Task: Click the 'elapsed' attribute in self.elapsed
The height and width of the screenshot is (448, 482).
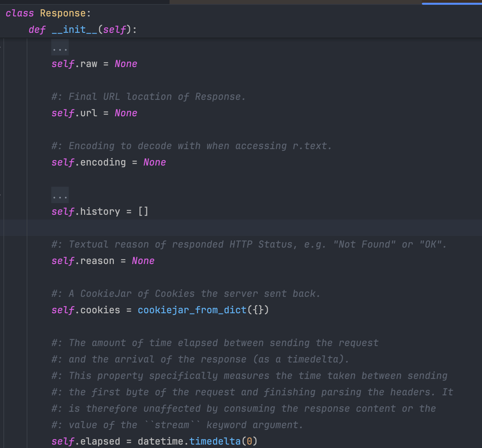Action: [100, 442]
